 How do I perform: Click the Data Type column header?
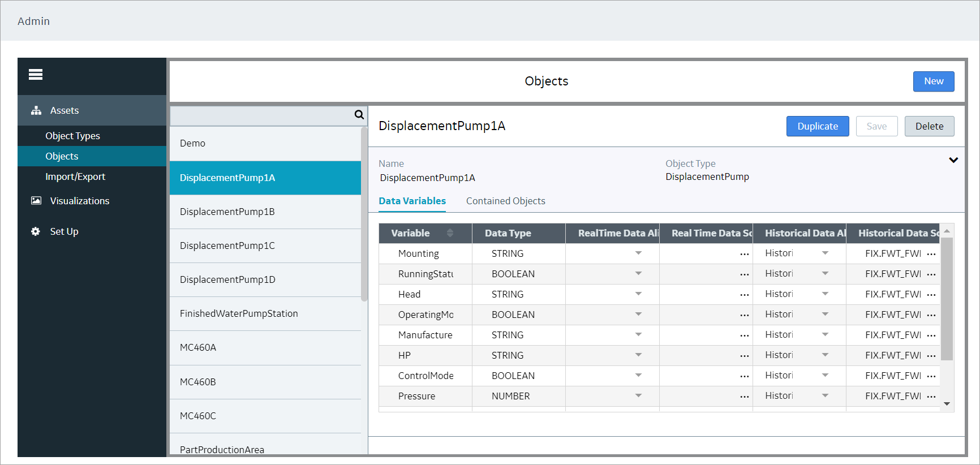coord(519,233)
